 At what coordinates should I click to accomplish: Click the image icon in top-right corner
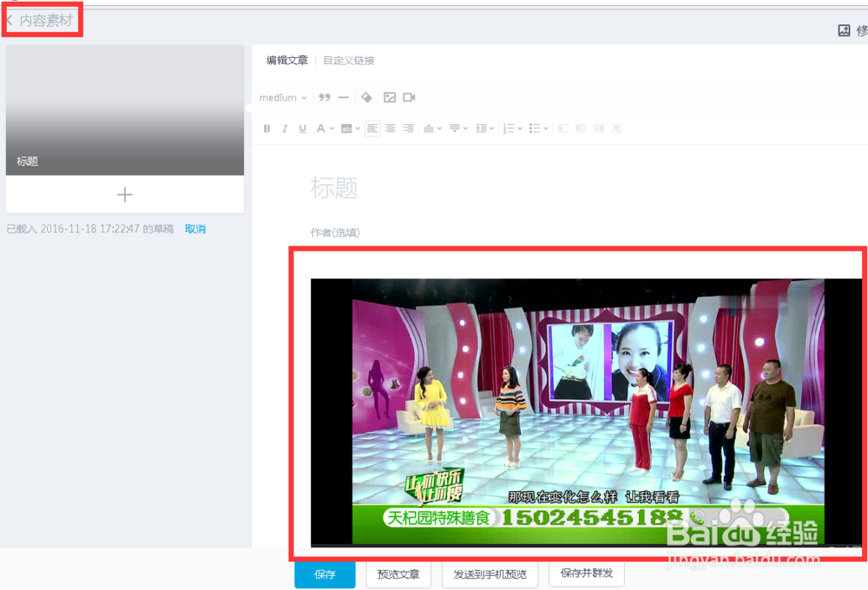845,30
